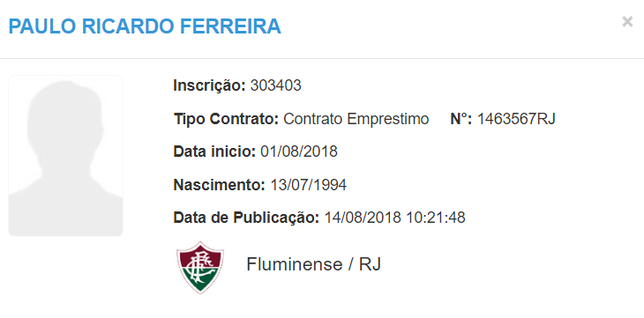
Task: Click the Inscrição label
Action: (209, 85)
